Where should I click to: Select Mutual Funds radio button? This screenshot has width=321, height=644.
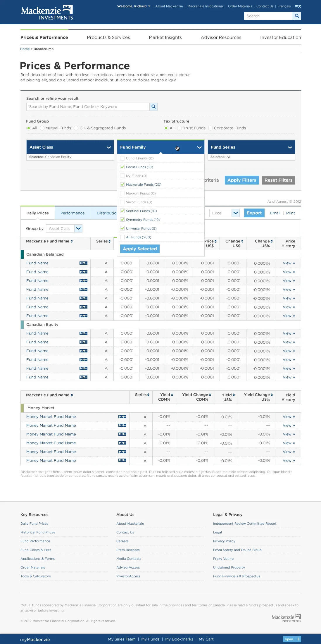[x=42, y=128]
